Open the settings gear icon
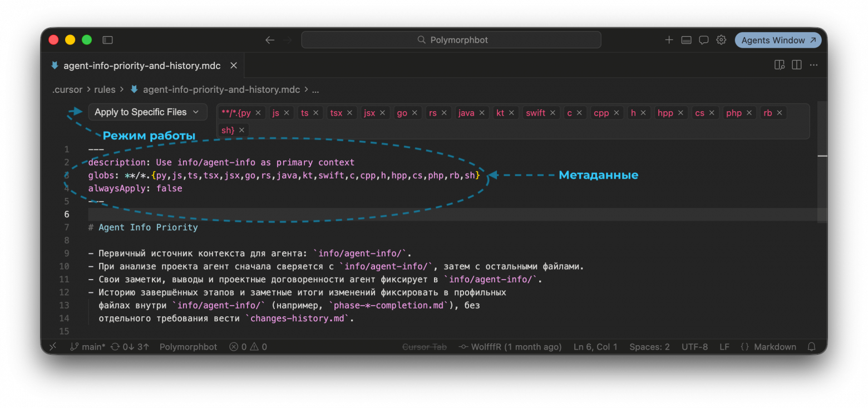This screenshot has height=408, width=868. point(721,40)
